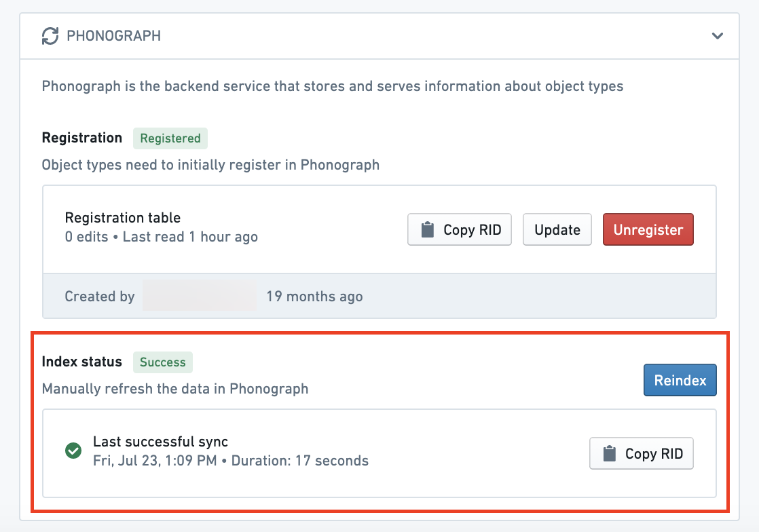Click the Success index status tag
This screenshot has width=759, height=532.
pyautogui.click(x=163, y=362)
